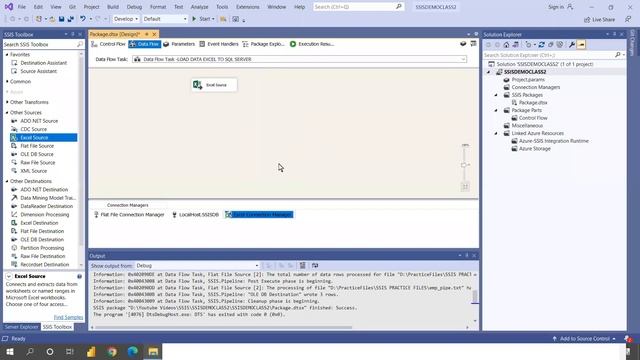640x360 pixels.
Task: Open Execution Results tab
Action: (x=312, y=44)
